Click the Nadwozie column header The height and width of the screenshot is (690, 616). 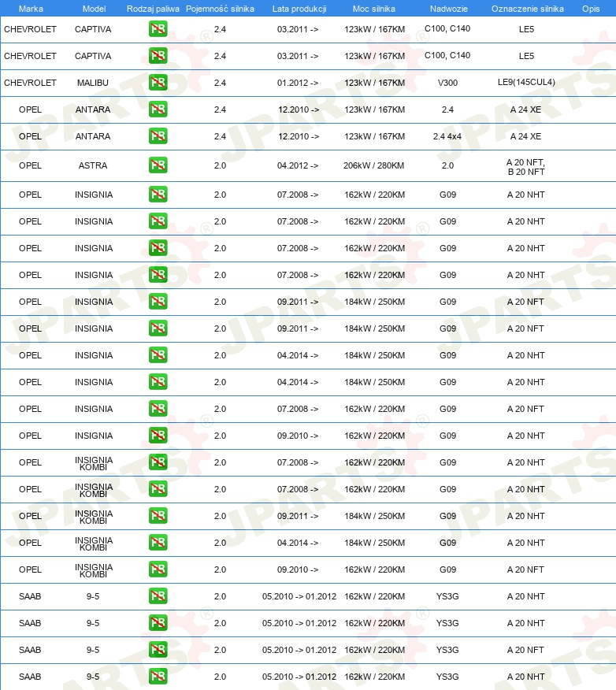click(x=449, y=9)
